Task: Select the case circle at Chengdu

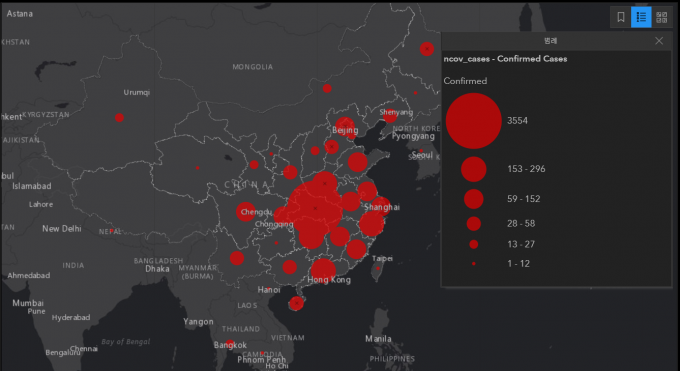Action: [245, 212]
